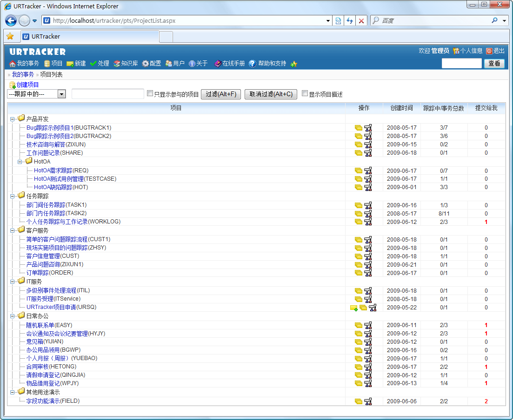Click the 过滤(Alt+F) button

221,94
